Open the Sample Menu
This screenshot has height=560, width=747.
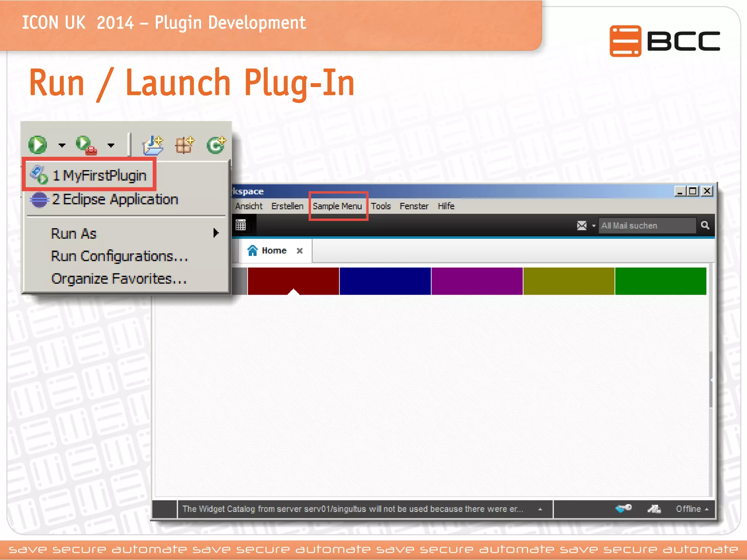click(337, 206)
